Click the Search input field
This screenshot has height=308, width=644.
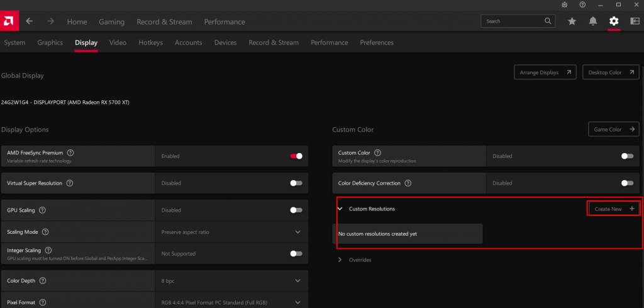coord(513,21)
